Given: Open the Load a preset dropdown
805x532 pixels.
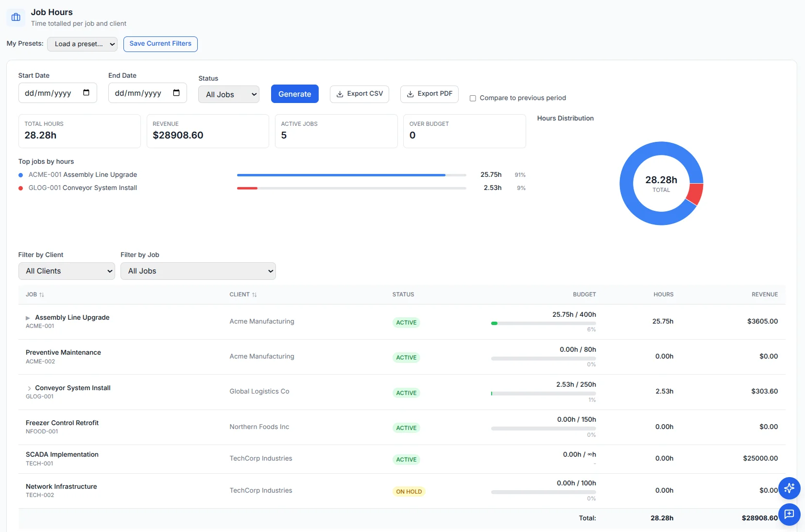Looking at the screenshot, I should click(82, 44).
